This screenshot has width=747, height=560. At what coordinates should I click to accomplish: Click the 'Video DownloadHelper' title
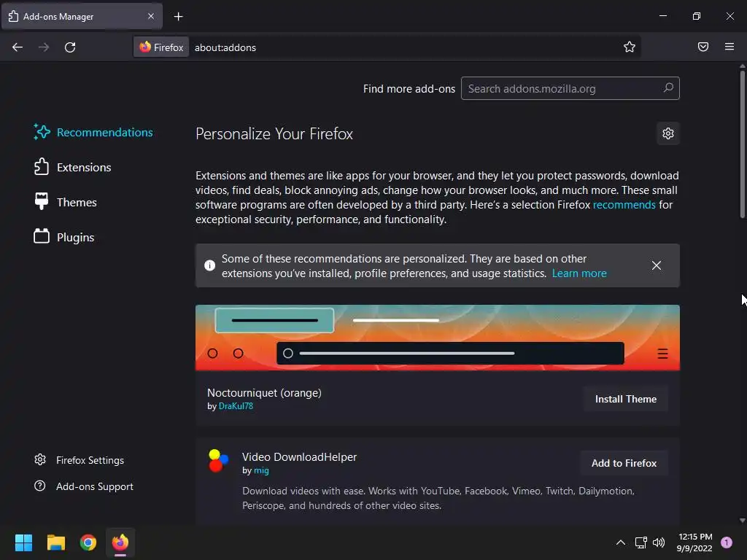click(x=299, y=457)
